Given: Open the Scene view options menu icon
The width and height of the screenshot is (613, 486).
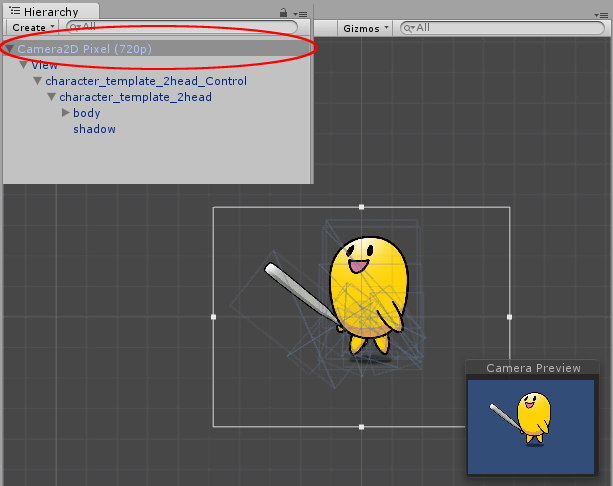Looking at the screenshot, I should point(601,15).
